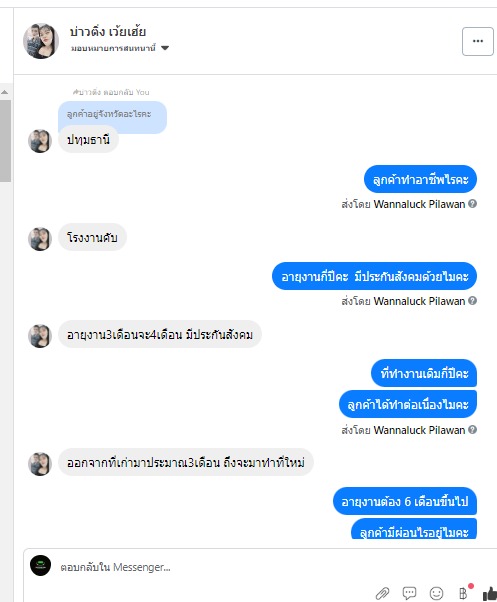Open the emoji smiley picker

(436, 593)
